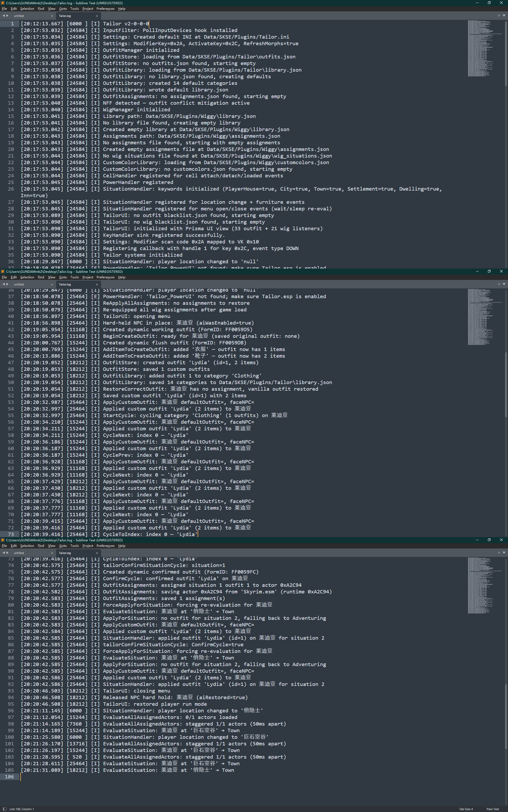Open the Find menu in the middle window
Image resolution: width=508 pixels, height=812 pixels.
(41, 277)
